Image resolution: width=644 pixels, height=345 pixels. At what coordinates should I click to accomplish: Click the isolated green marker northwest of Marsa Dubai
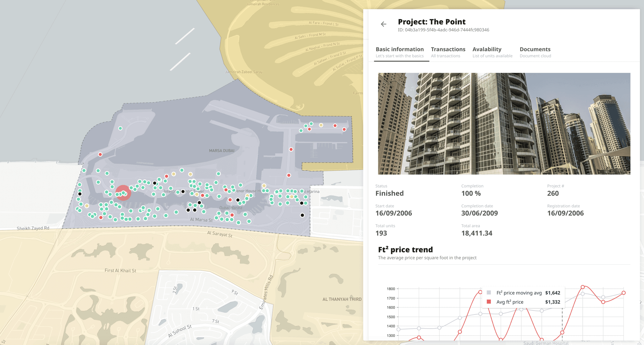pyautogui.click(x=120, y=128)
